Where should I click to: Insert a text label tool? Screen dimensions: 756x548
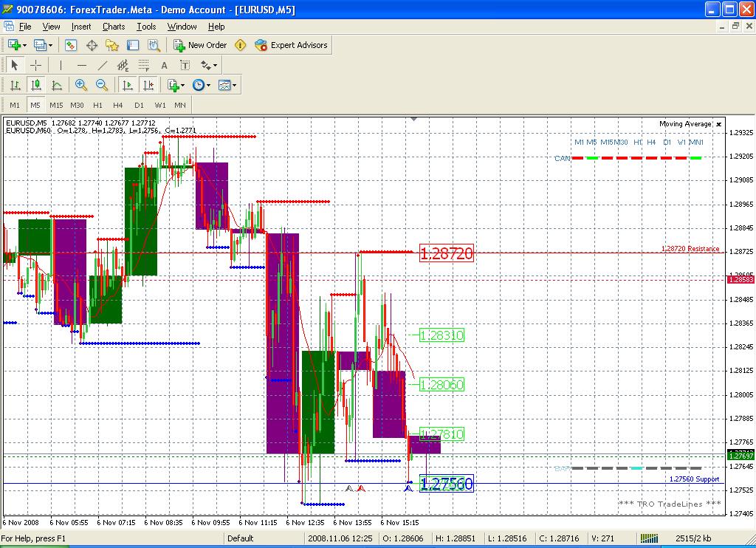coord(165,65)
